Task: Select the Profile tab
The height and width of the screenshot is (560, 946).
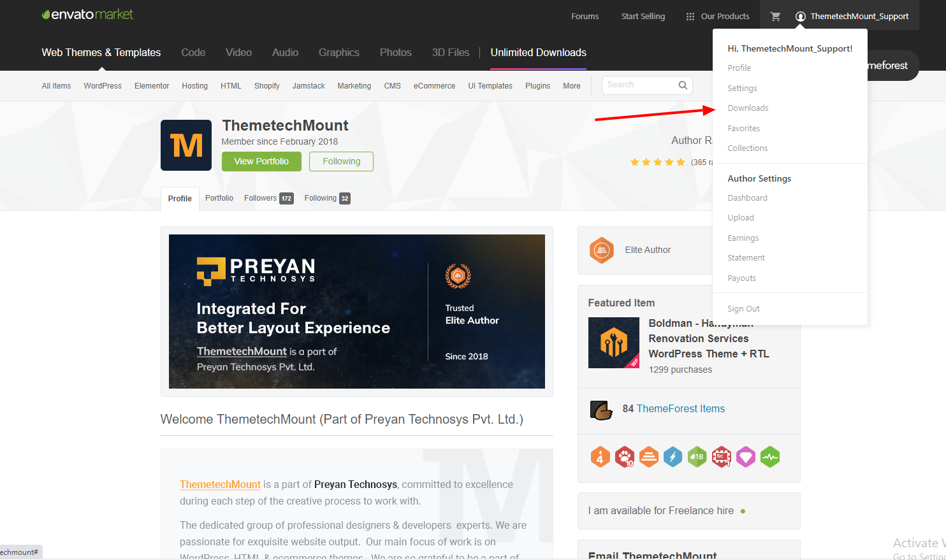Action: [180, 199]
